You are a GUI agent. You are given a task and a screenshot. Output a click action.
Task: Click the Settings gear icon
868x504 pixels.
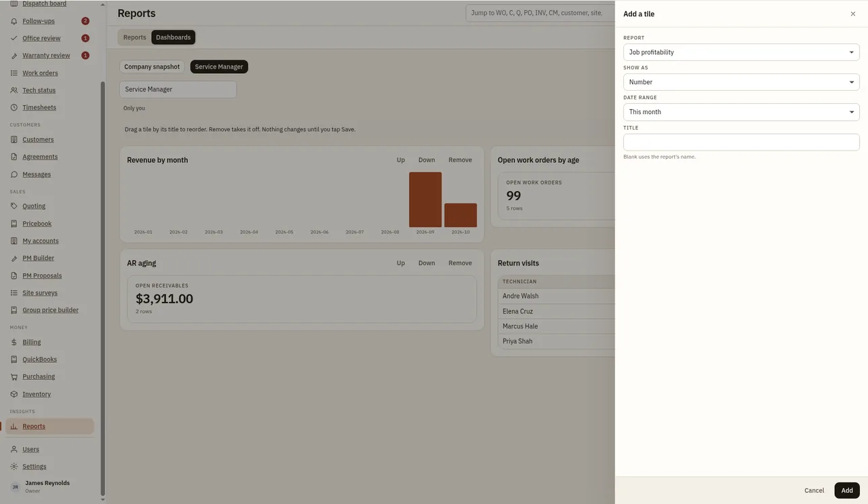[14, 467]
